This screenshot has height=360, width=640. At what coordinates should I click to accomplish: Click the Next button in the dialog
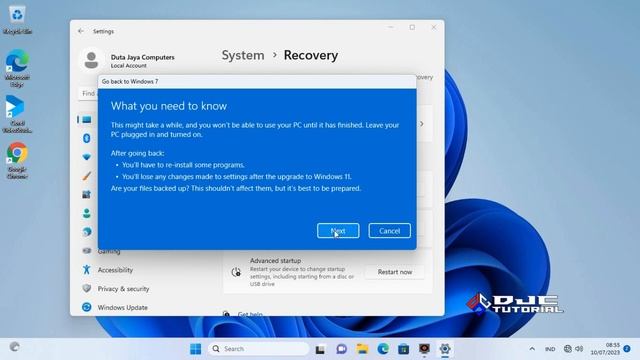pyautogui.click(x=338, y=231)
